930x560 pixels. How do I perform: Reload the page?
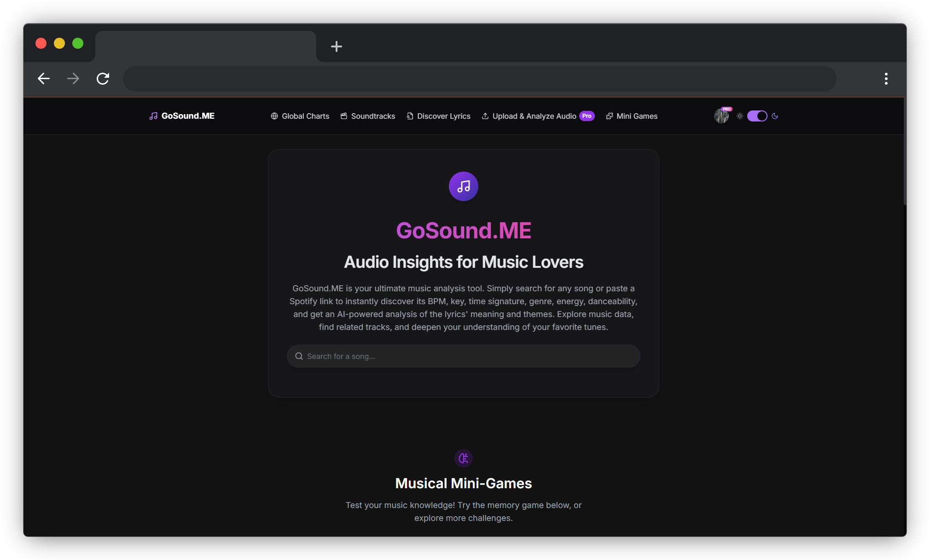[x=103, y=79]
